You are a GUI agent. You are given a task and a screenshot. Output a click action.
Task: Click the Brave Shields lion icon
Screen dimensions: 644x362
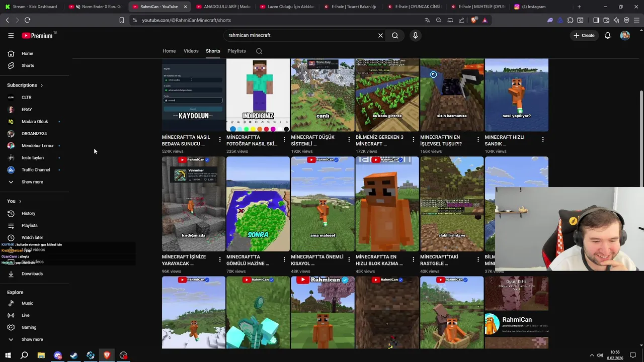(x=474, y=20)
